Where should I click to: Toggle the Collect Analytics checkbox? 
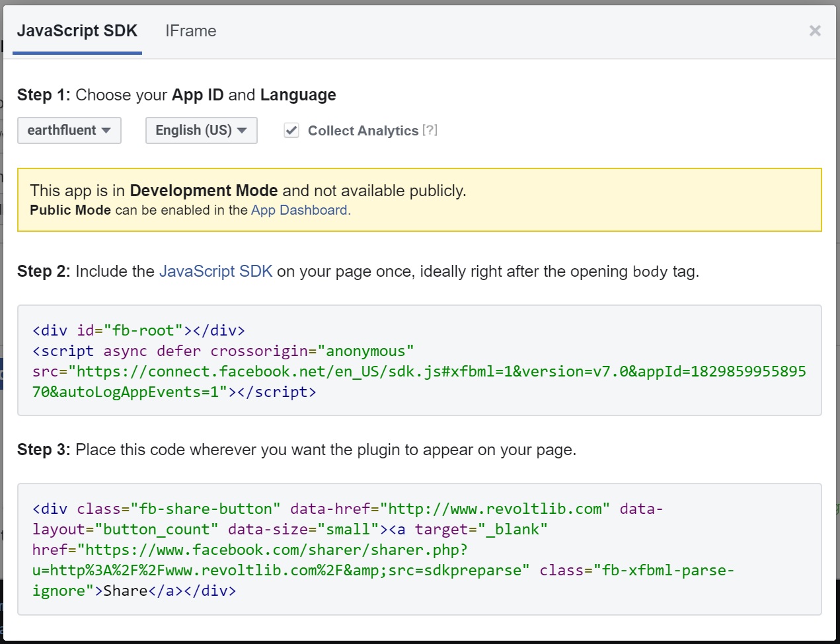tap(291, 130)
